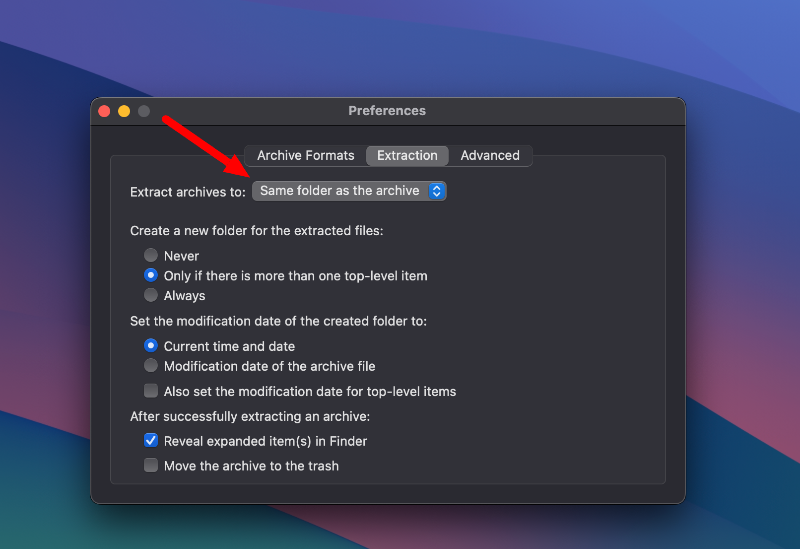Click the 'Preferences' window title
This screenshot has width=800, height=549.
click(387, 111)
